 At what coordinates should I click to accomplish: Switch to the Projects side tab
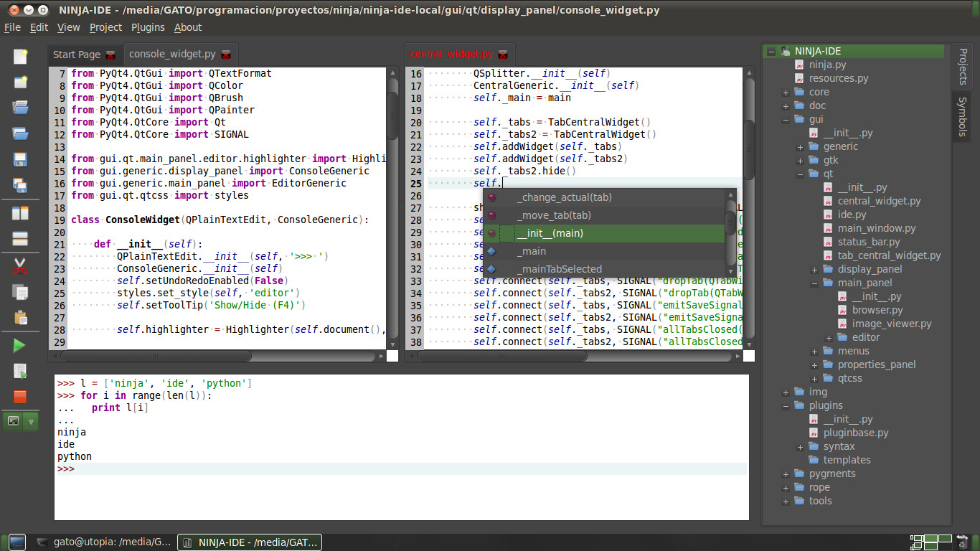963,67
